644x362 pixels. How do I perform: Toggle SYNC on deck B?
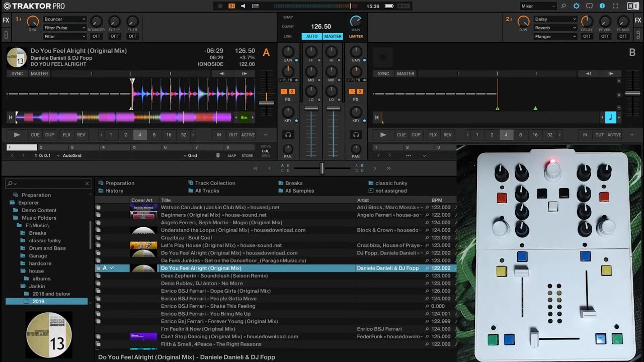coord(383,74)
